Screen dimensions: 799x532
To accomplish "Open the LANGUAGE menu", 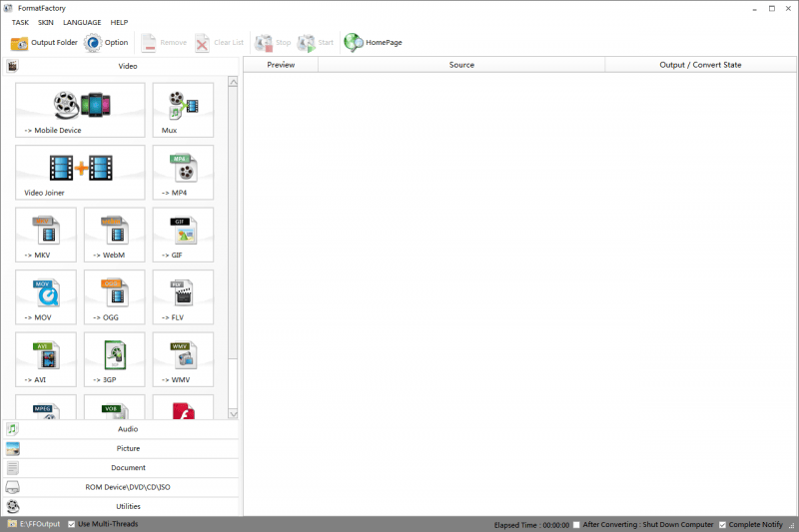I will pyautogui.click(x=82, y=22).
